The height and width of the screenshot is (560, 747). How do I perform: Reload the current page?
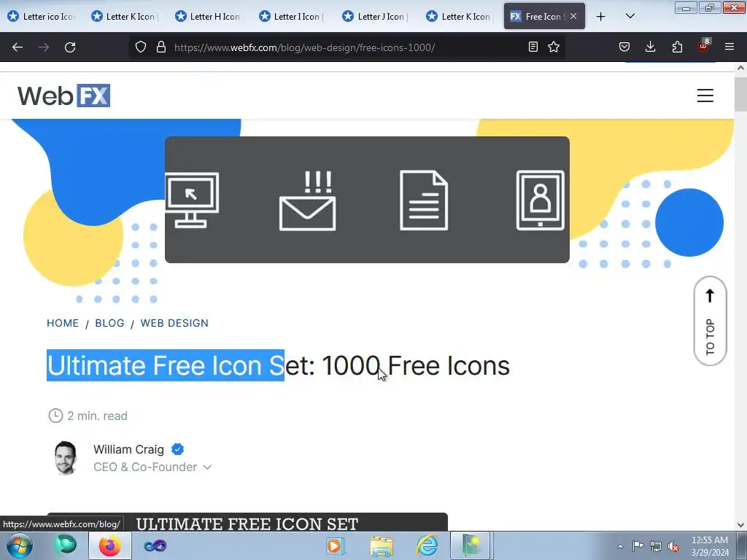coord(70,47)
